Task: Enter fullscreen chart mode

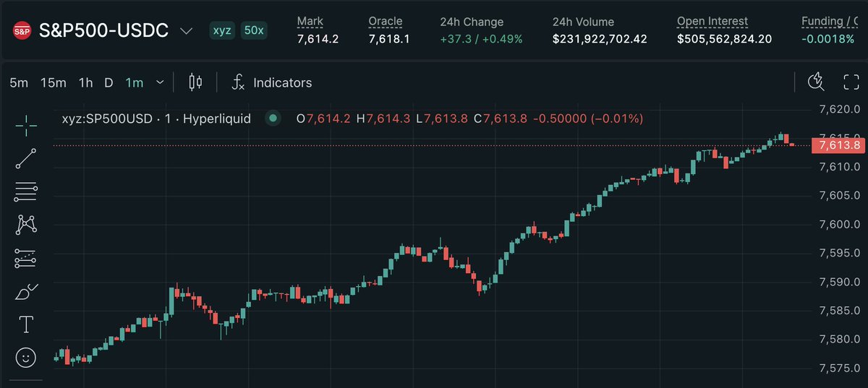Action: pyautogui.click(x=851, y=82)
